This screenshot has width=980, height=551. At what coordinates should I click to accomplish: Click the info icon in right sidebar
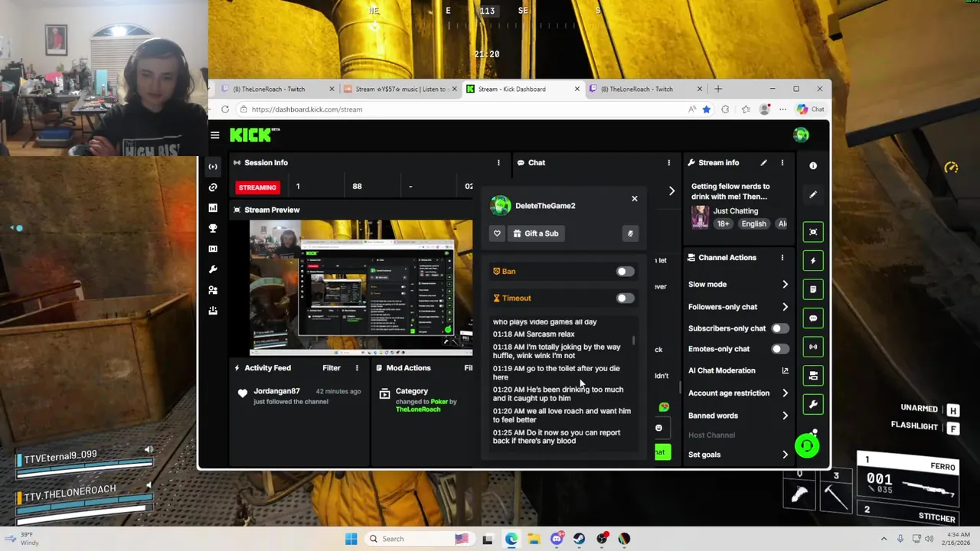click(x=813, y=165)
